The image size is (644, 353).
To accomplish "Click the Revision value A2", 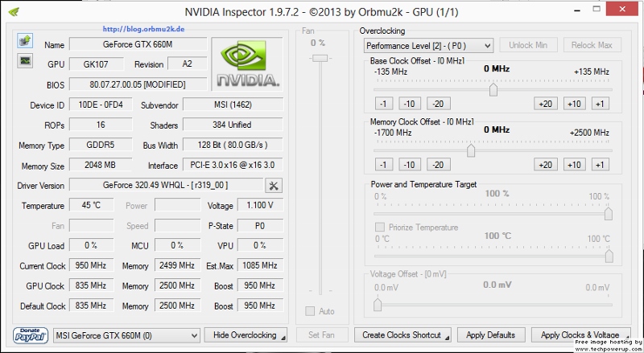I will click(187, 64).
